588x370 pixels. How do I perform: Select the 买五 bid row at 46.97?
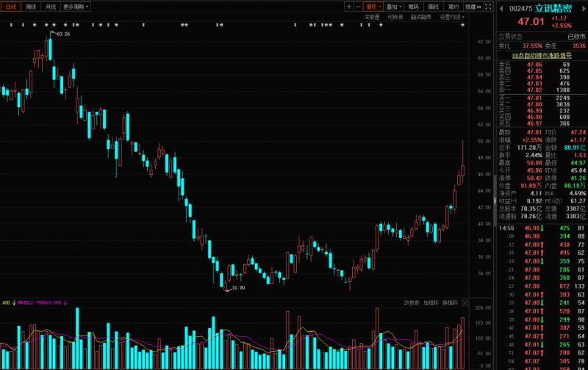[x=542, y=123]
